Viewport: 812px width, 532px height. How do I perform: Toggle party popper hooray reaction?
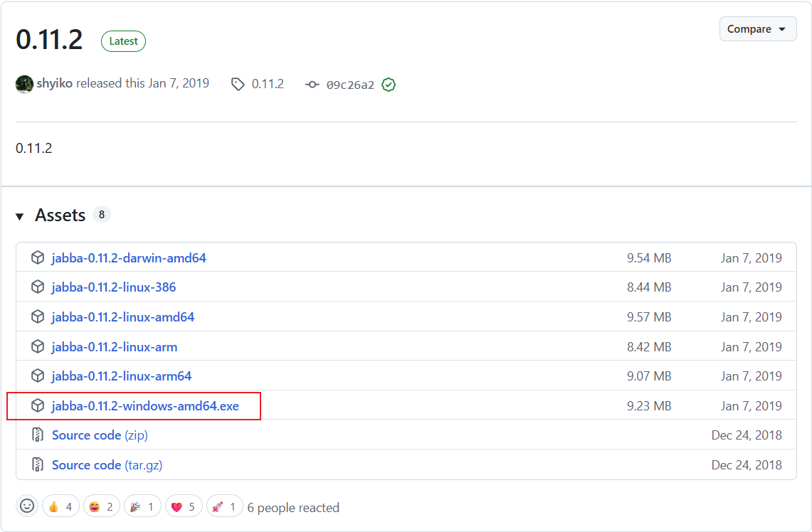click(x=142, y=506)
